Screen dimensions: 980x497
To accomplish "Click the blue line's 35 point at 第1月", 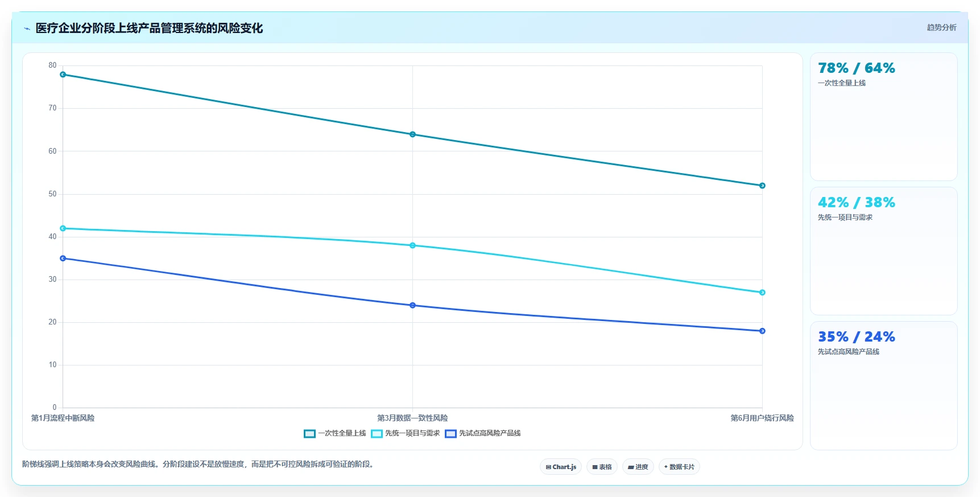I will click(x=63, y=258).
